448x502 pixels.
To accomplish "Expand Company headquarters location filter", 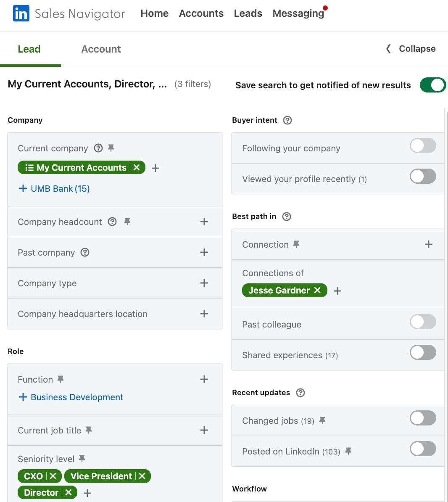I will [x=204, y=314].
